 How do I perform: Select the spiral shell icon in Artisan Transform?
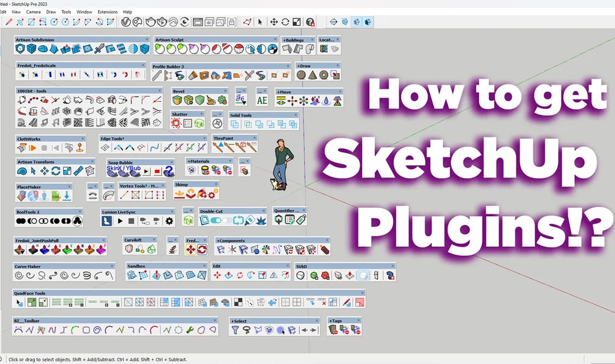point(22,171)
